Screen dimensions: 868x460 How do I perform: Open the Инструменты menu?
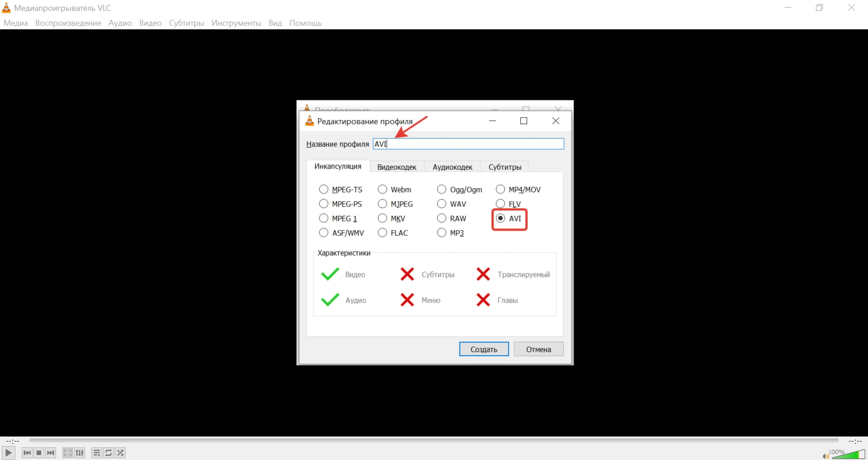point(236,23)
